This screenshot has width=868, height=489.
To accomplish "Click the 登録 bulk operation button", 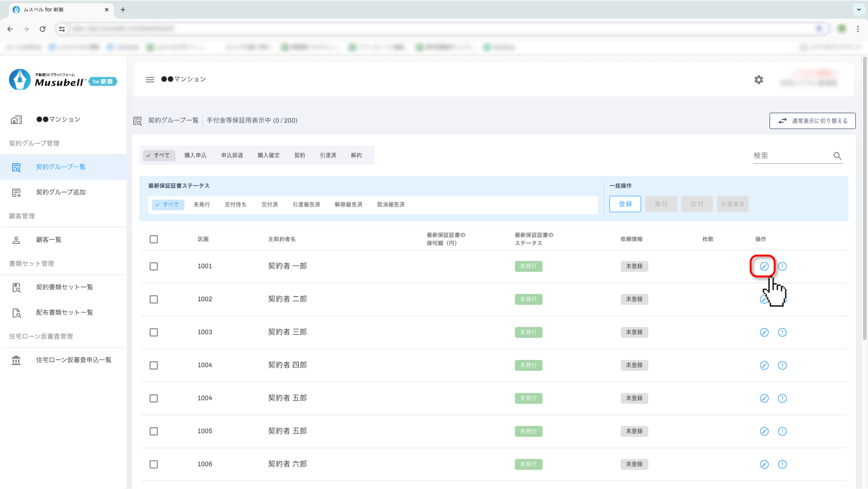I will [x=625, y=204].
